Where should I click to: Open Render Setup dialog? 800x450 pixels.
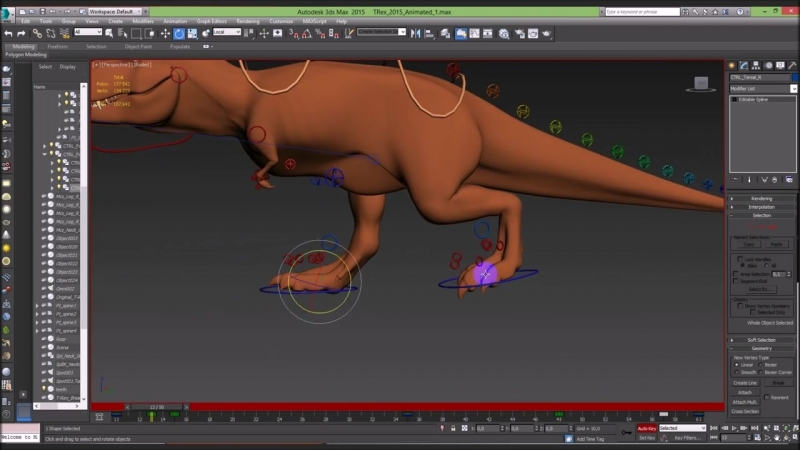(520, 34)
